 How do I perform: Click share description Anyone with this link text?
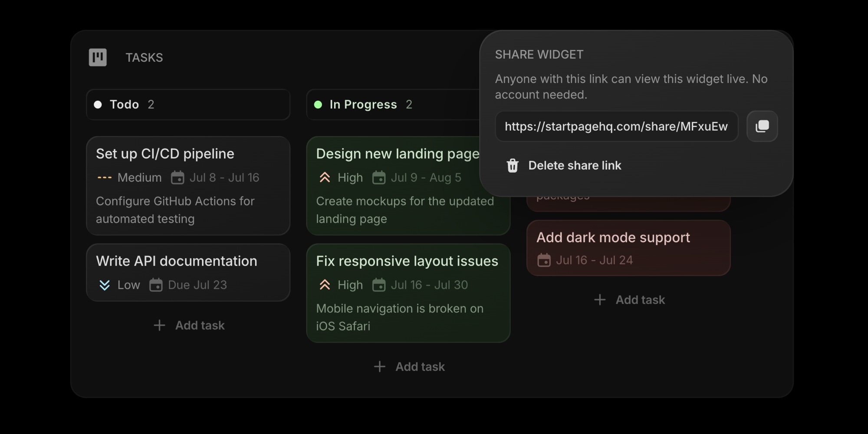coord(631,87)
